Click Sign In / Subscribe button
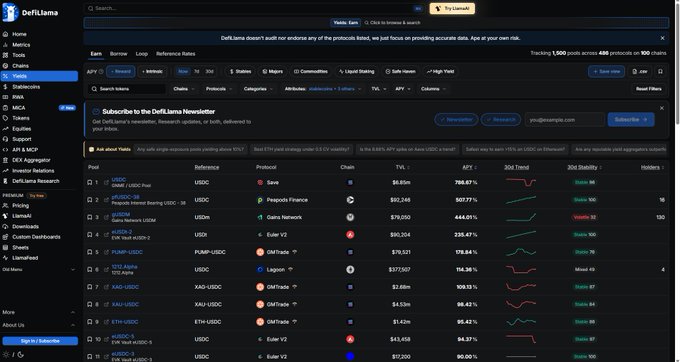 [40, 341]
